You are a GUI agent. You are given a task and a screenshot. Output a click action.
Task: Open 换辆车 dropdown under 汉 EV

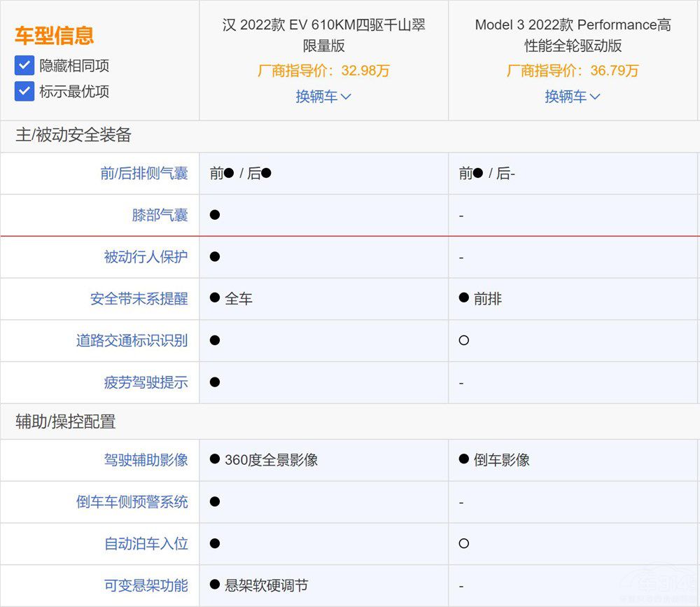pyautogui.click(x=323, y=97)
